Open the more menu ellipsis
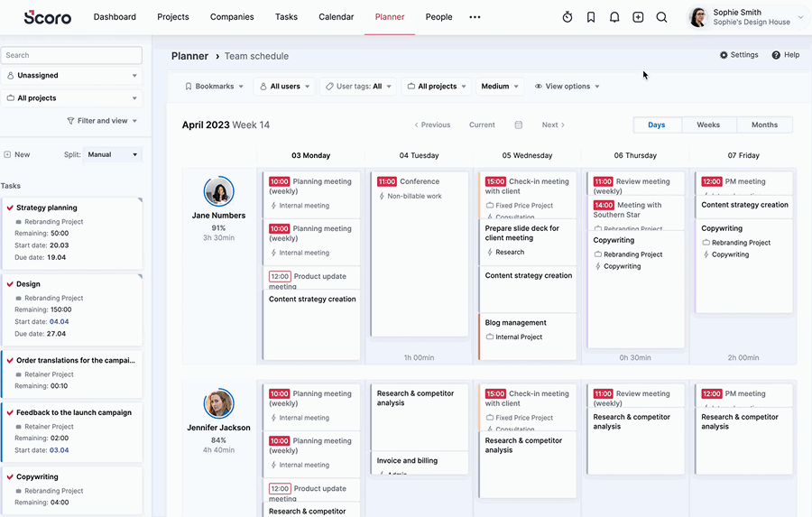Viewport: 812px width, 517px height. coord(475,17)
